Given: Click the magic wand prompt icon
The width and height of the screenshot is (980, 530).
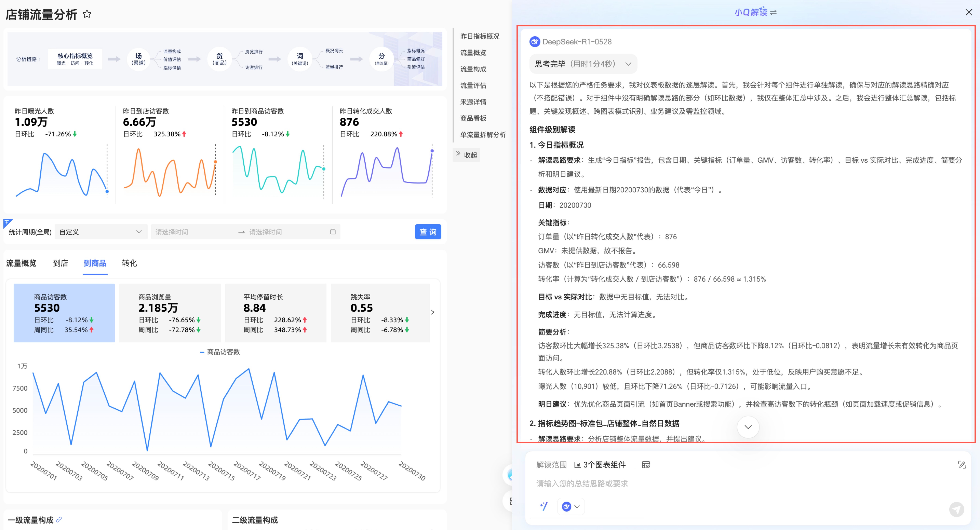Looking at the screenshot, I should pos(544,506).
